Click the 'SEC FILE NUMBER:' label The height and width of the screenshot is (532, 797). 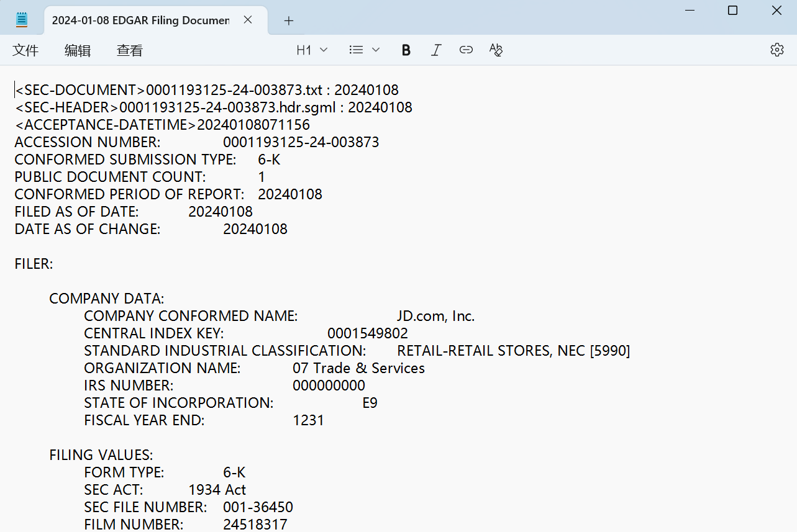(146, 507)
